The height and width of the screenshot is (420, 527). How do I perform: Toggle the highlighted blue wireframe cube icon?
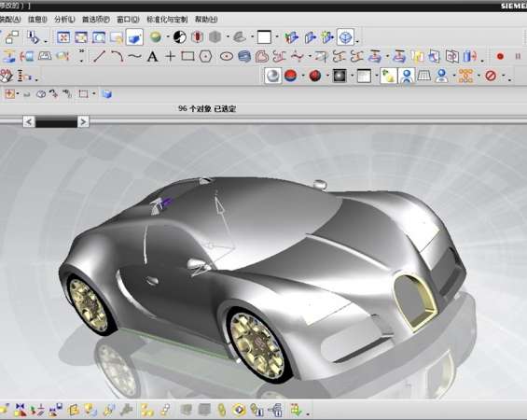click(x=345, y=37)
